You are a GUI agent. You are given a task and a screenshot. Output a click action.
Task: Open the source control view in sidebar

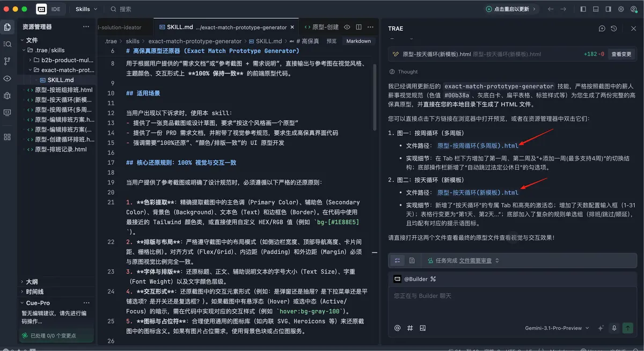pos(7,61)
